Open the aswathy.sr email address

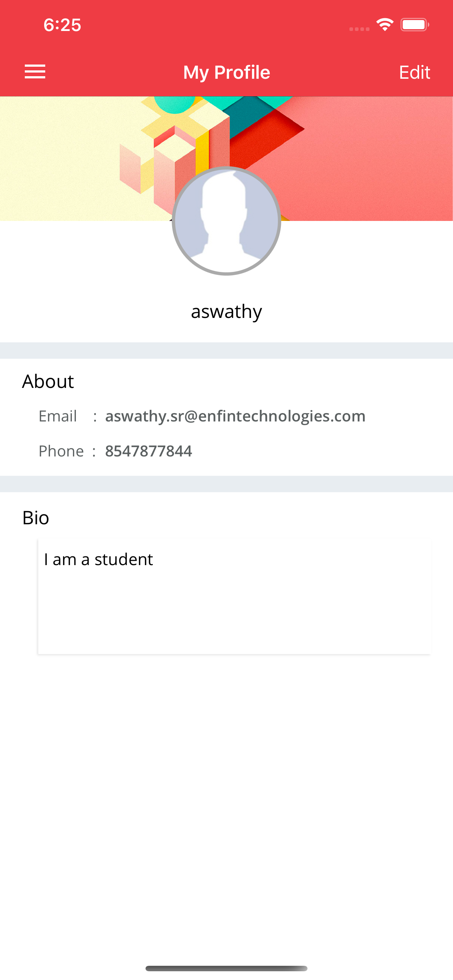235,416
